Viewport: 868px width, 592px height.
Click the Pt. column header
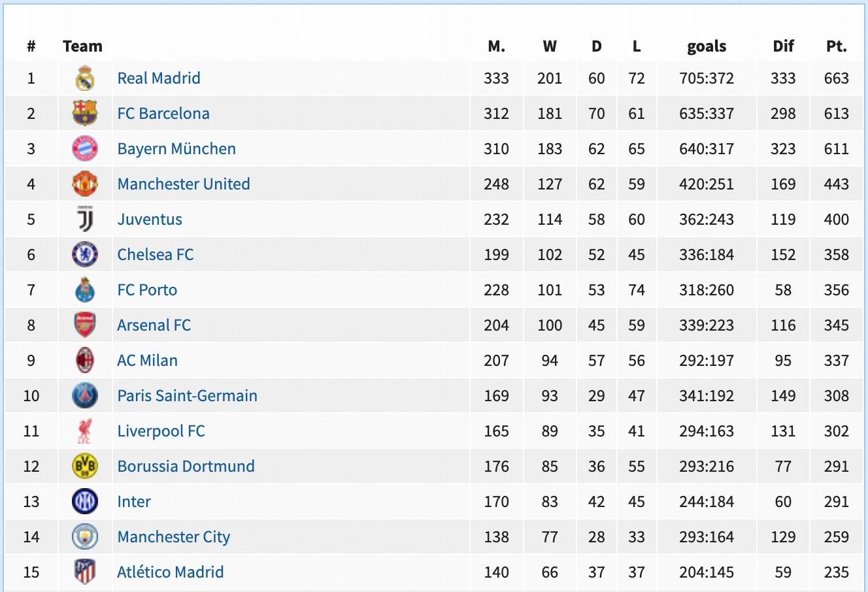[836, 46]
